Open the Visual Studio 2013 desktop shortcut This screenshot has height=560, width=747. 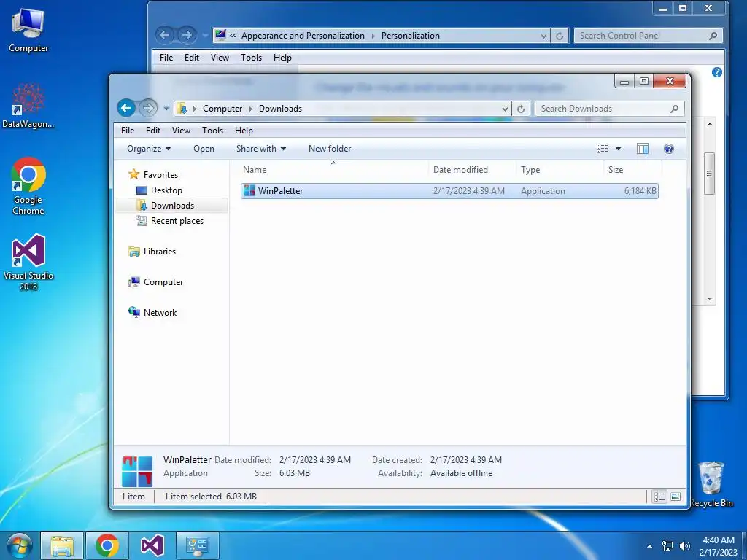(28, 262)
